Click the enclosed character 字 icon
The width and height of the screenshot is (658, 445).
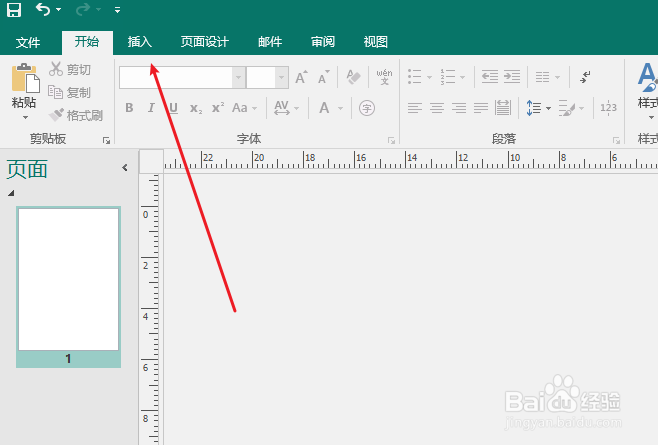367,108
